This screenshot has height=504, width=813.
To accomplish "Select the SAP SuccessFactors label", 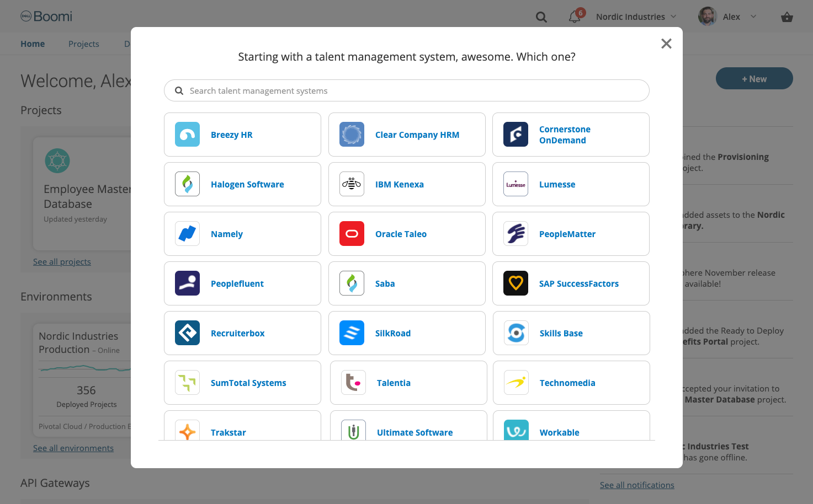I will (x=579, y=283).
